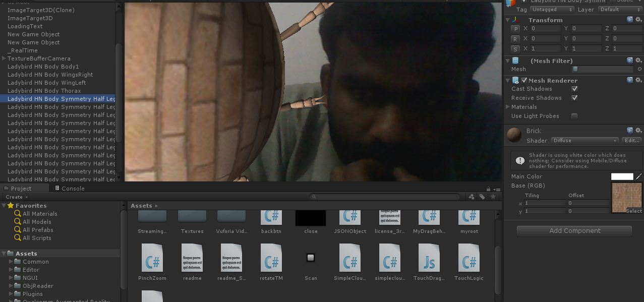
Task: Expand the NGUI folder in Assets tree
Action: [x=11, y=278]
